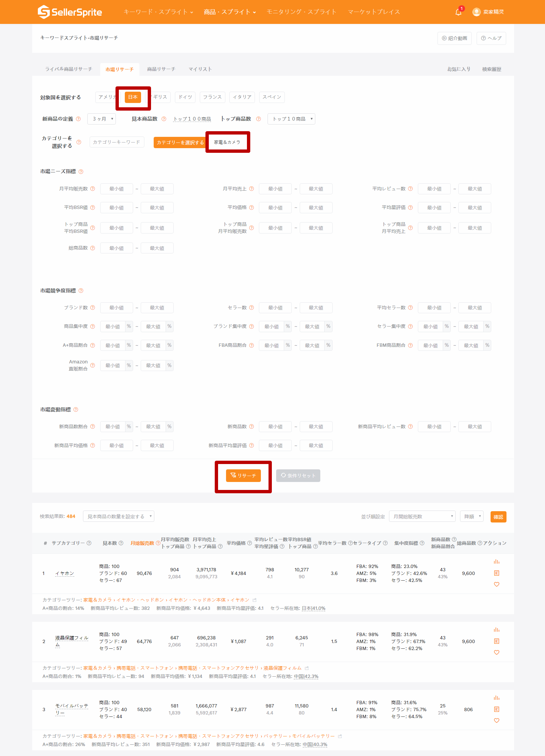Click カテゴリーを選択する button
545x756 pixels.
(x=180, y=142)
